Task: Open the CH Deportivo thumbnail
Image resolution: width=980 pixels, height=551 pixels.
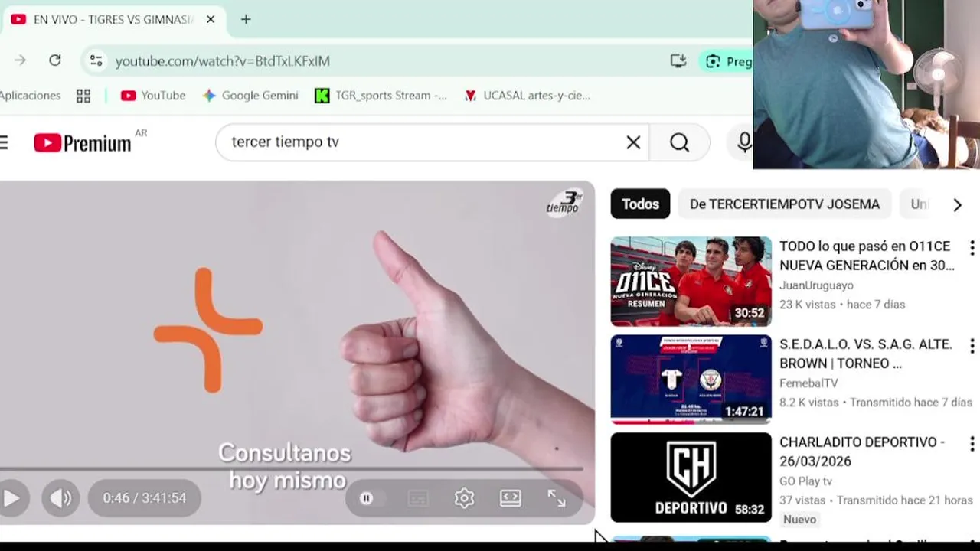Action: click(691, 478)
